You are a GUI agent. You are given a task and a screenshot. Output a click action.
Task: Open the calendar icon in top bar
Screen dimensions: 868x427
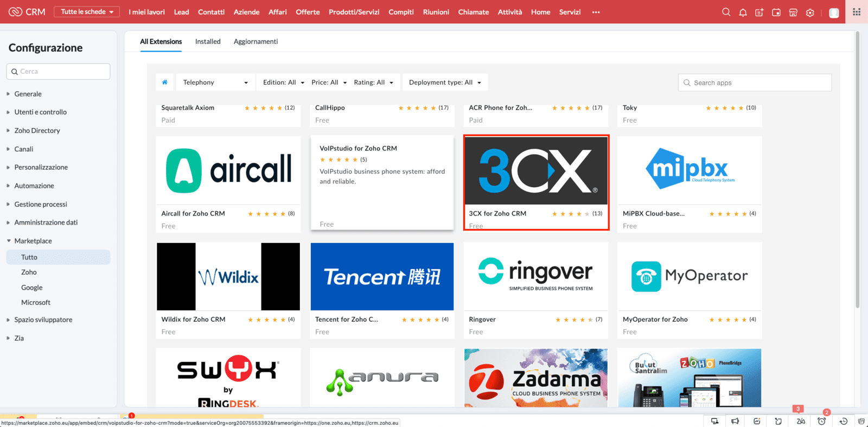point(776,12)
